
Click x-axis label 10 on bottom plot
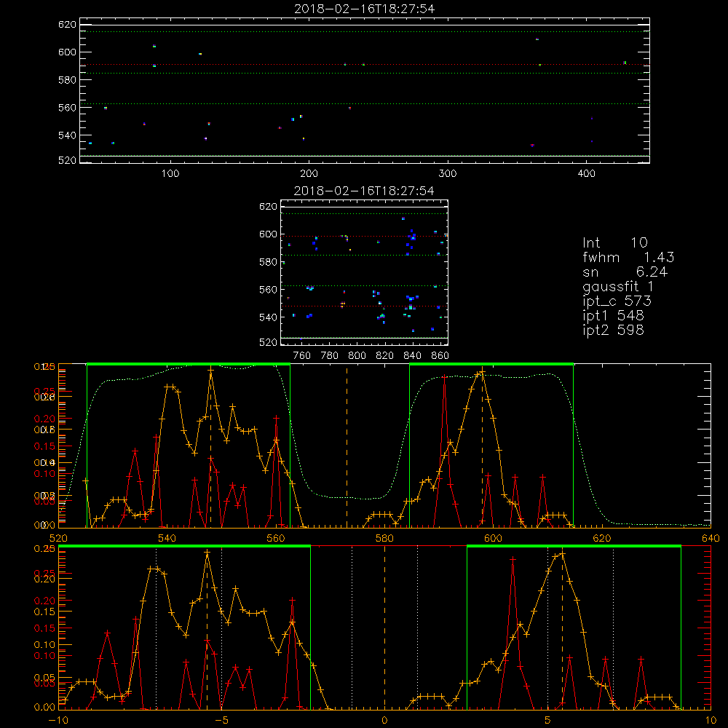pos(711,720)
